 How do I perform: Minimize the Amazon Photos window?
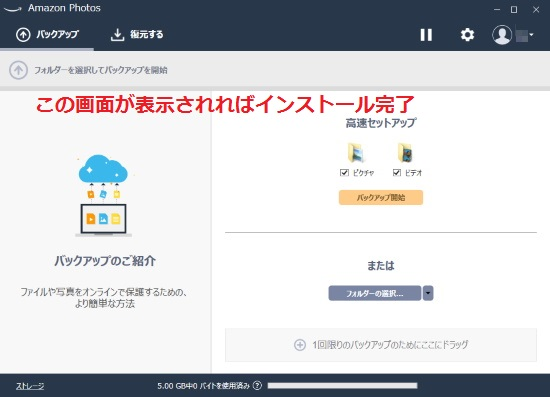[497, 9]
